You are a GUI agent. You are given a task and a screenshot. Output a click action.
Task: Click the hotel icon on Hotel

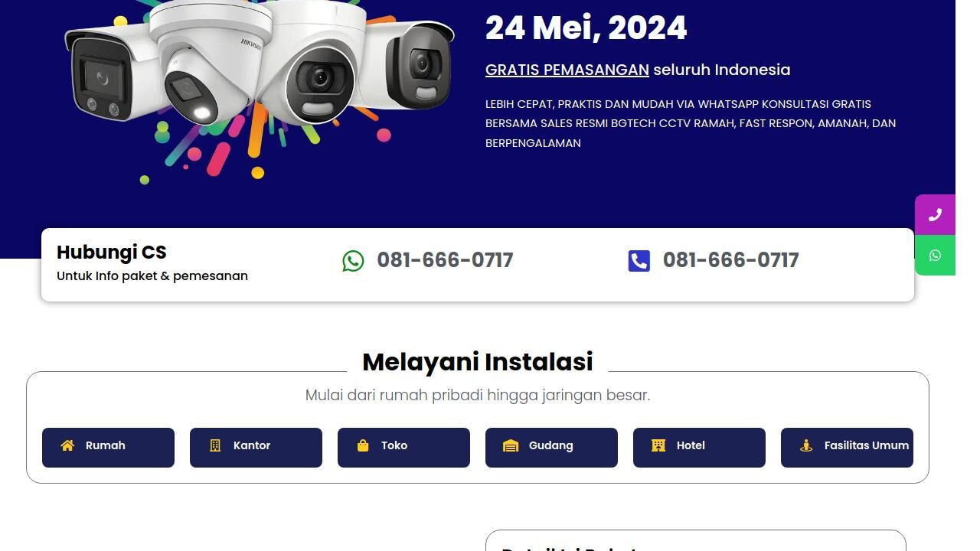pyautogui.click(x=658, y=445)
